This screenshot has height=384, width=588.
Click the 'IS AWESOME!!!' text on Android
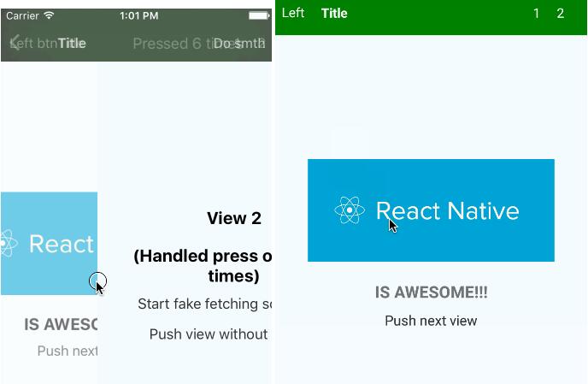[431, 292]
